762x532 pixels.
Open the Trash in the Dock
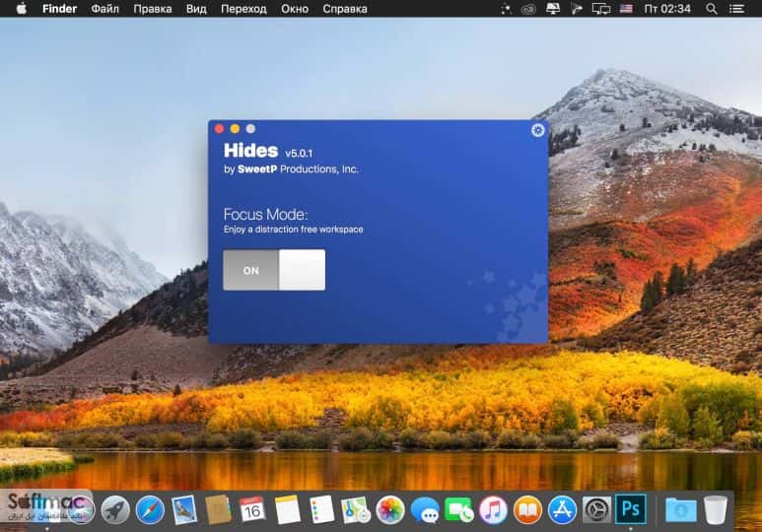pyautogui.click(x=716, y=509)
